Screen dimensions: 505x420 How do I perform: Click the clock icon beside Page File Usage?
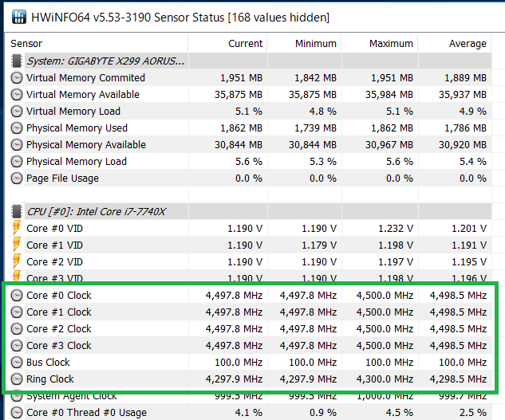pyautogui.click(x=17, y=178)
